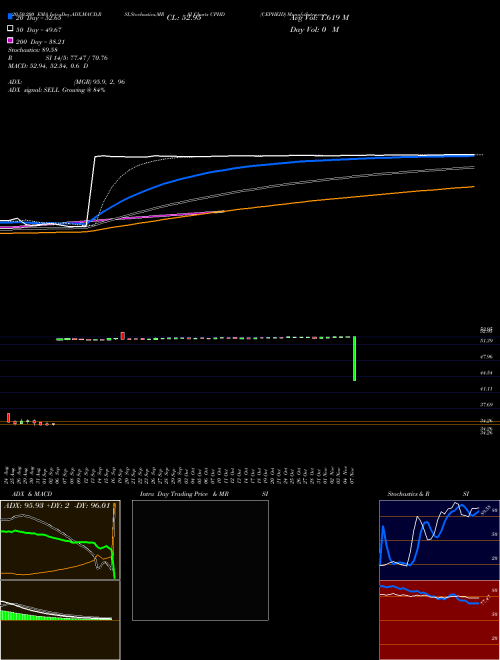Open the blue Stochastics chart panel
500x660 pixels.
pos(439,540)
